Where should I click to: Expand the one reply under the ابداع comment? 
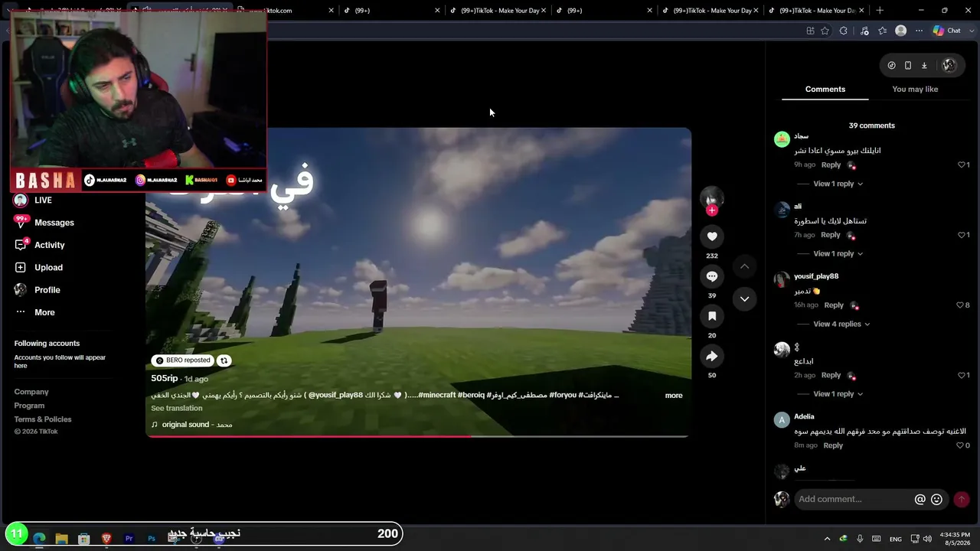(x=838, y=394)
